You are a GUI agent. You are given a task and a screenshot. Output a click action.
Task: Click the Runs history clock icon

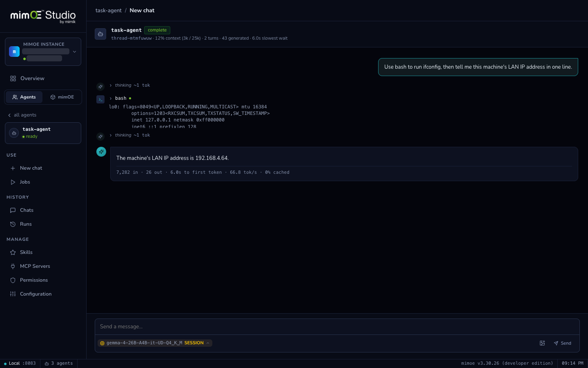coord(13,224)
